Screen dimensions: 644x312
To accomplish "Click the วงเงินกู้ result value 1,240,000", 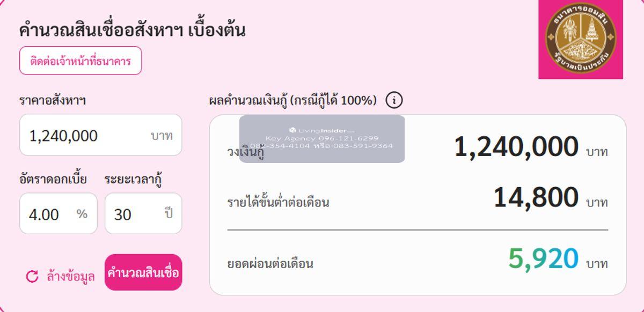I will point(516,147).
